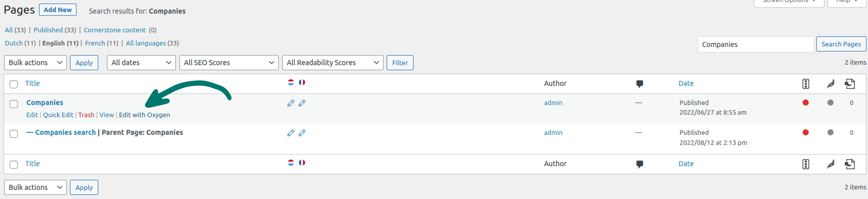Show Published pages filter
This screenshot has width=868, height=199.
tap(48, 30)
